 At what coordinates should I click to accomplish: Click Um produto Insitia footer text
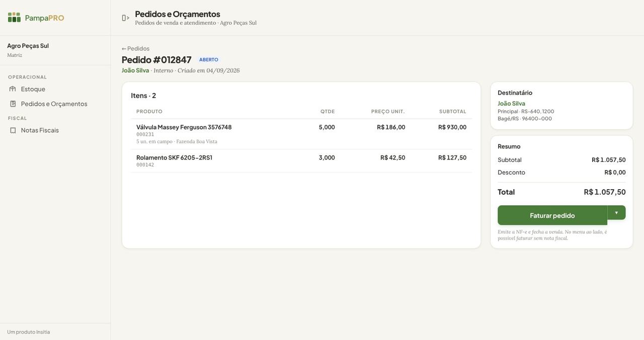click(x=29, y=332)
